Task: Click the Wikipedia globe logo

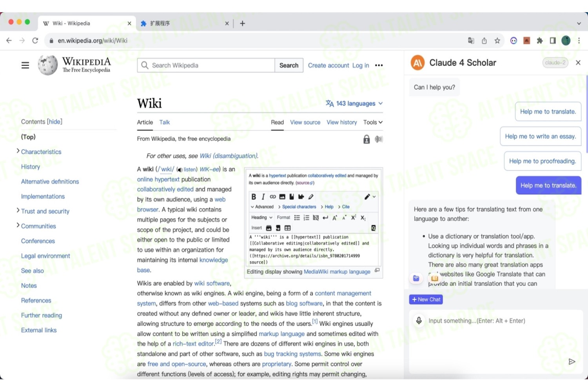Action: 48,65
